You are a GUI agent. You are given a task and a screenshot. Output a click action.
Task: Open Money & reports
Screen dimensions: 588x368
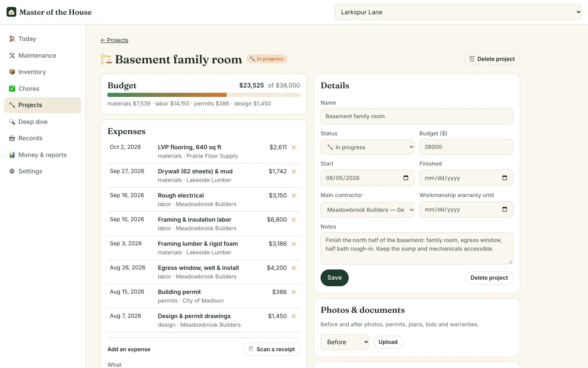click(42, 155)
